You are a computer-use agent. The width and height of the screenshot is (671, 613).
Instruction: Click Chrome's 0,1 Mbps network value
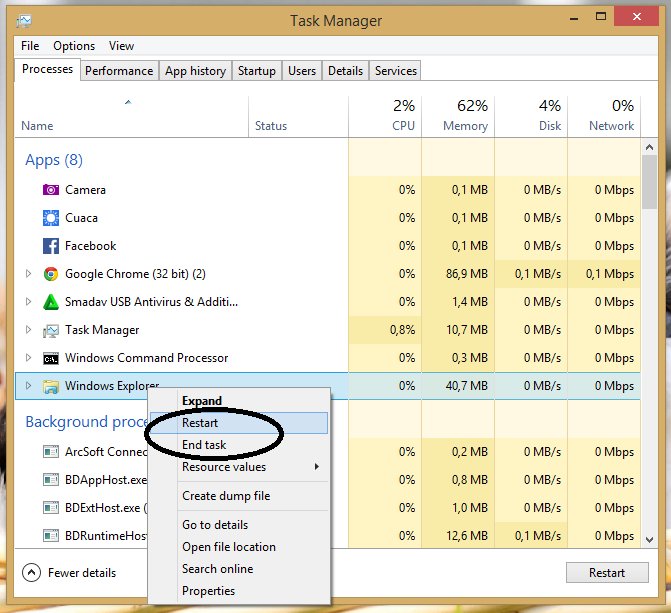610,274
